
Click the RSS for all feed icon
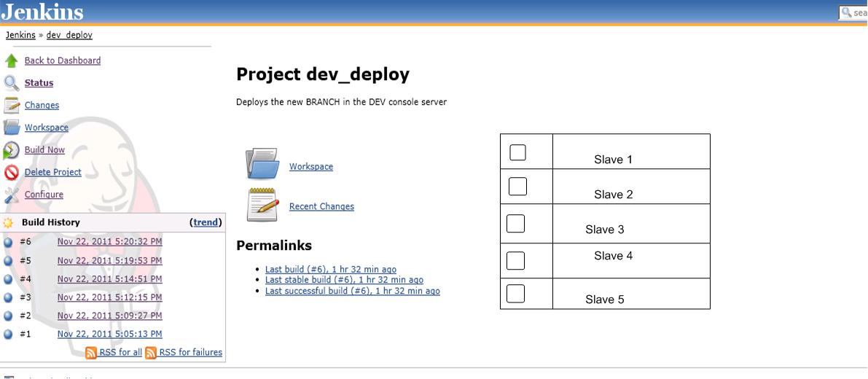pyautogui.click(x=91, y=353)
